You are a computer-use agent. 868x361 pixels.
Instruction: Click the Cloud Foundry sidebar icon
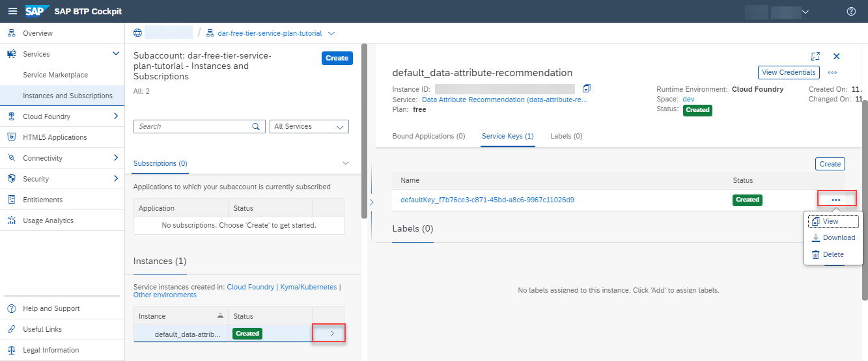click(x=11, y=116)
